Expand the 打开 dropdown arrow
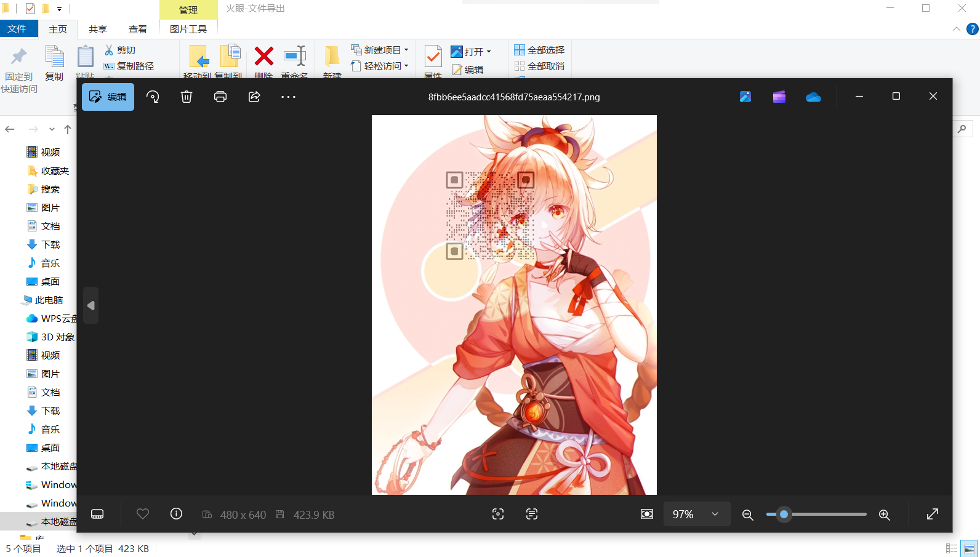The width and height of the screenshot is (980, 557). [x=489, y=52]
